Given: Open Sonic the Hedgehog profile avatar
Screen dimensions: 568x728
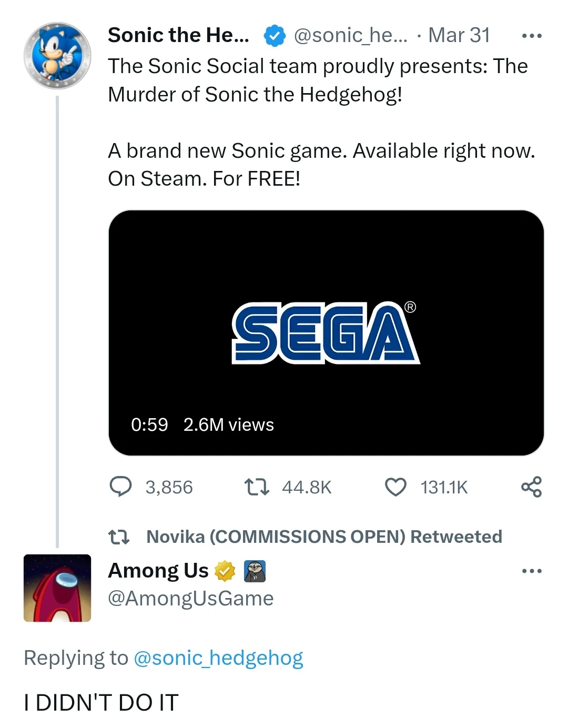Looking at the screenshot, I should (x=57, y=56).
